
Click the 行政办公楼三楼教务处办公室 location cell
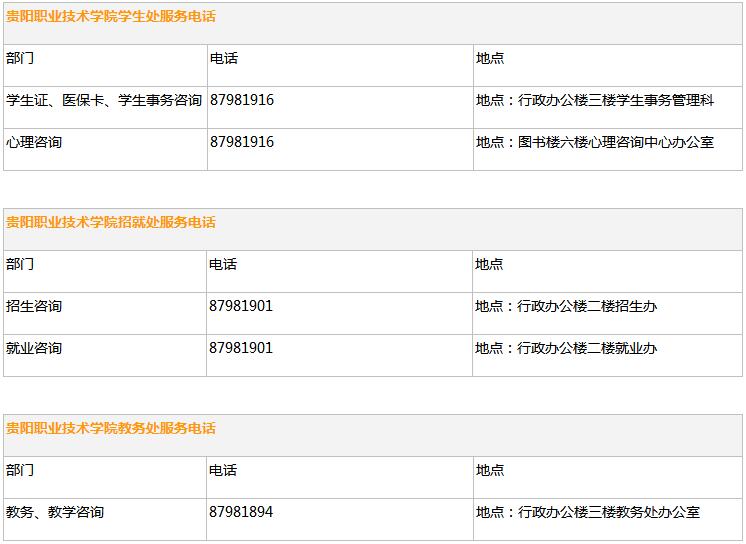[587, 513]
